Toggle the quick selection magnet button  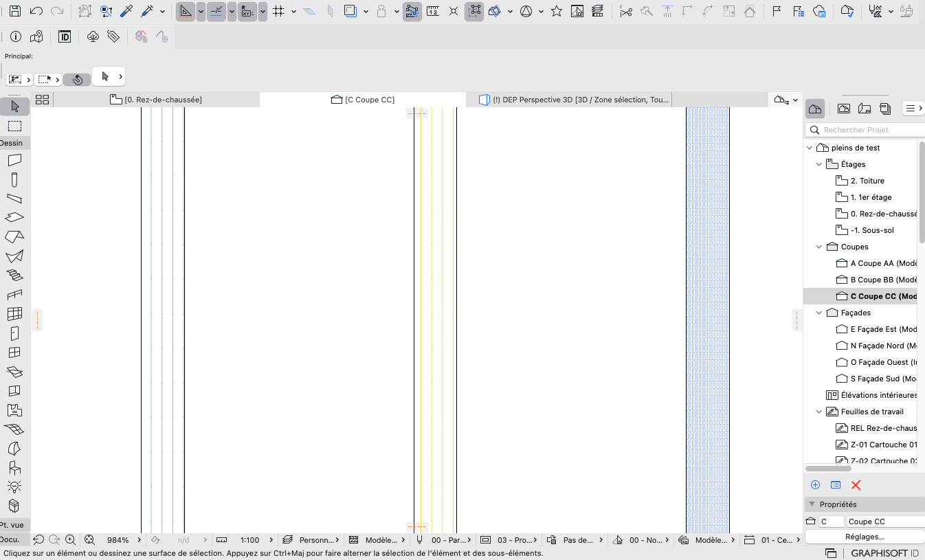point(77,80)
